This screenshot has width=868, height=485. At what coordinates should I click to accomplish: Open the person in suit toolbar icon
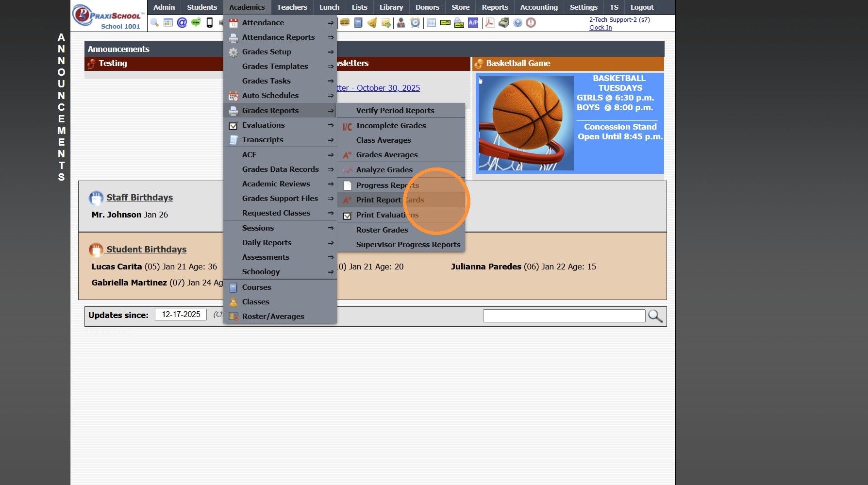tap(401, 23)
